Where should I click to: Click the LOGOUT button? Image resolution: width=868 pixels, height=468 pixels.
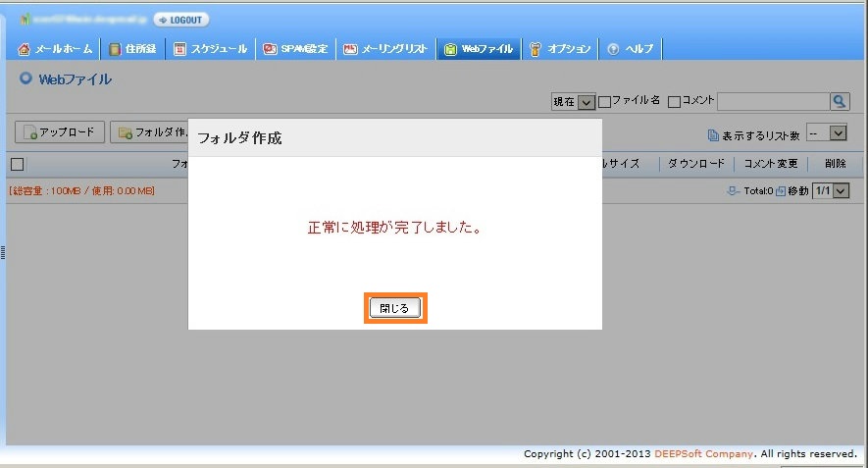tap(180, 20)
